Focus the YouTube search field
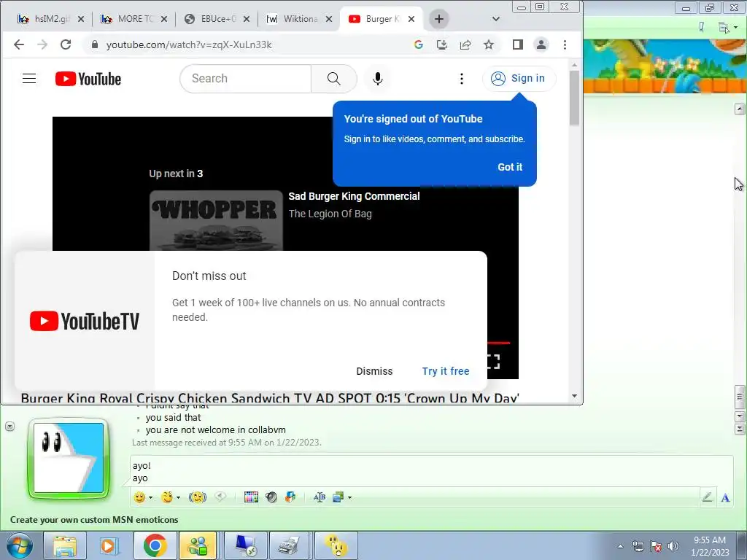 coord(246,79)
